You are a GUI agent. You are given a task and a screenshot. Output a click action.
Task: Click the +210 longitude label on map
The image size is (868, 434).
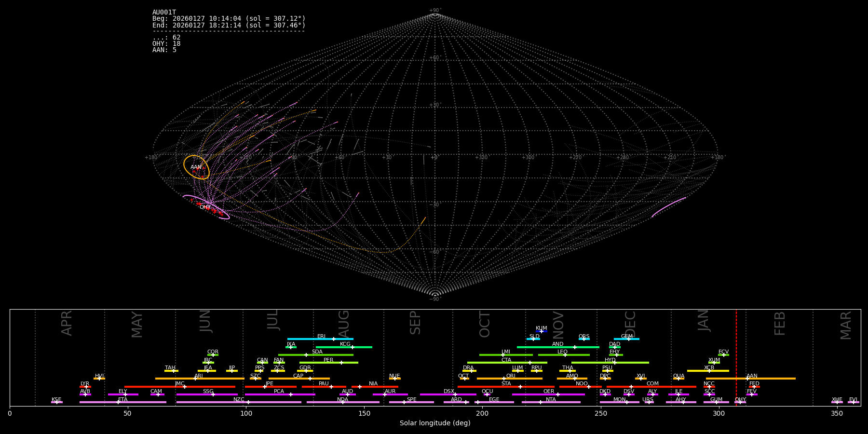point(670,158)
